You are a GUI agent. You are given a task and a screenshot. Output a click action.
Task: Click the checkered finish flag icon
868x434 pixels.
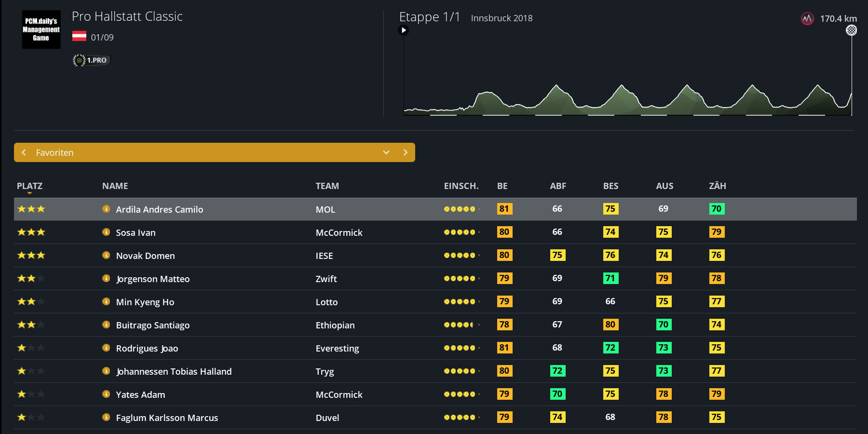click(852, 30)
